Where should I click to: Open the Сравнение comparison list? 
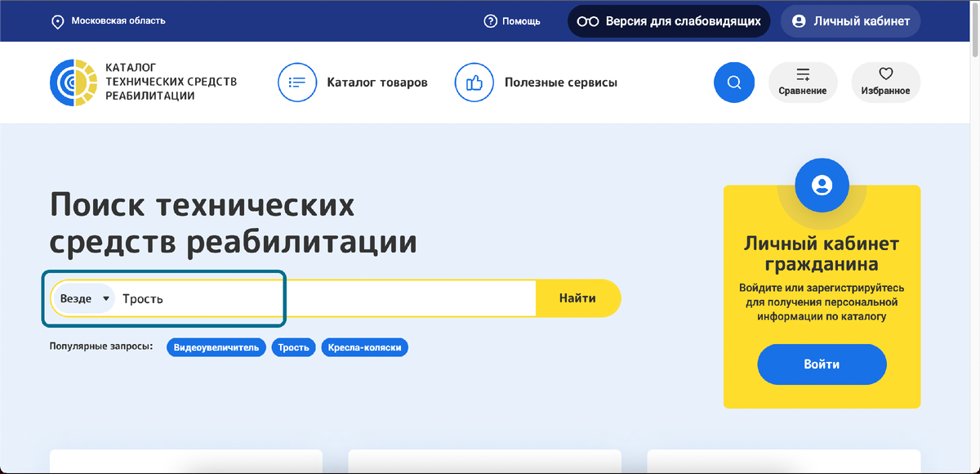point(803,83)
